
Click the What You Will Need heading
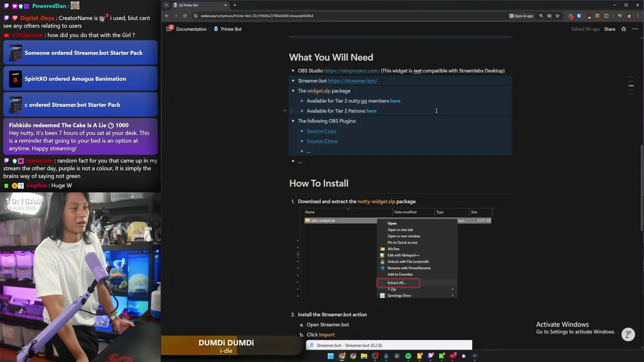click(x=331, y=57)
